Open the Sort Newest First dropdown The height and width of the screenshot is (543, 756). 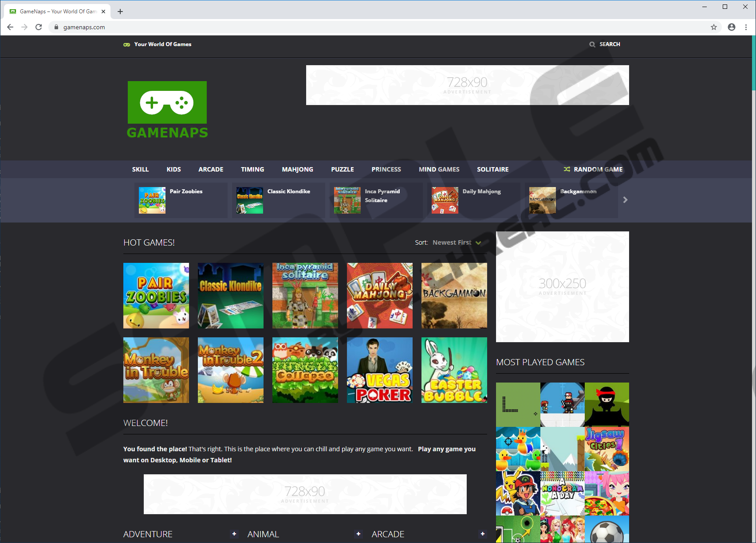pyautogui.click(x=456, y=242)
